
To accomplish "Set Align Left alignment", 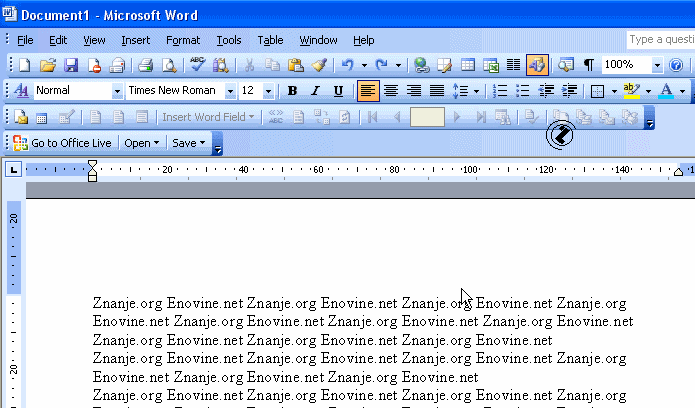I will click(368, 91).
